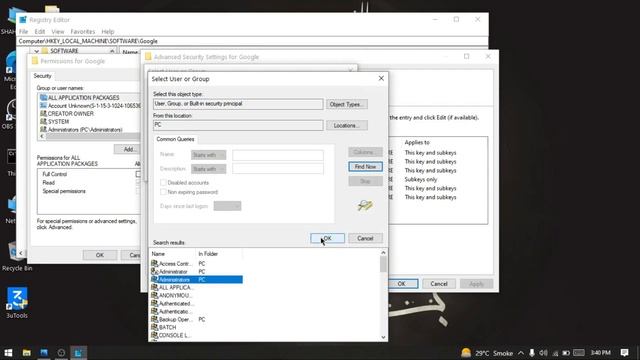Open View menu in Registry Editor
Viewport: 640px width, 360px height.
58,31
